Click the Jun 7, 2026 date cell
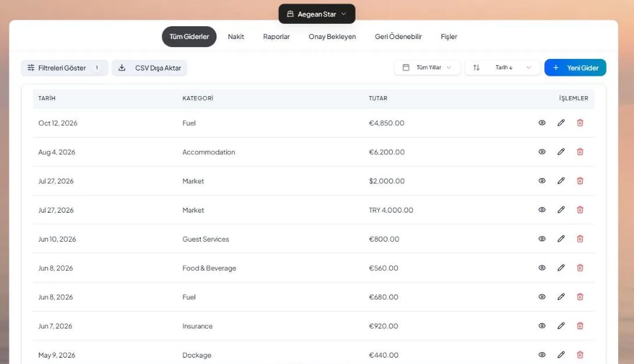634x364 pixels. [55, 326]
